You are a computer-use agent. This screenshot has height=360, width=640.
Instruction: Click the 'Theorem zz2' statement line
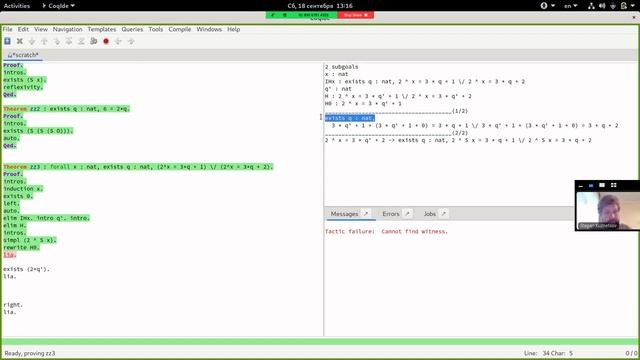click(67, 109)
